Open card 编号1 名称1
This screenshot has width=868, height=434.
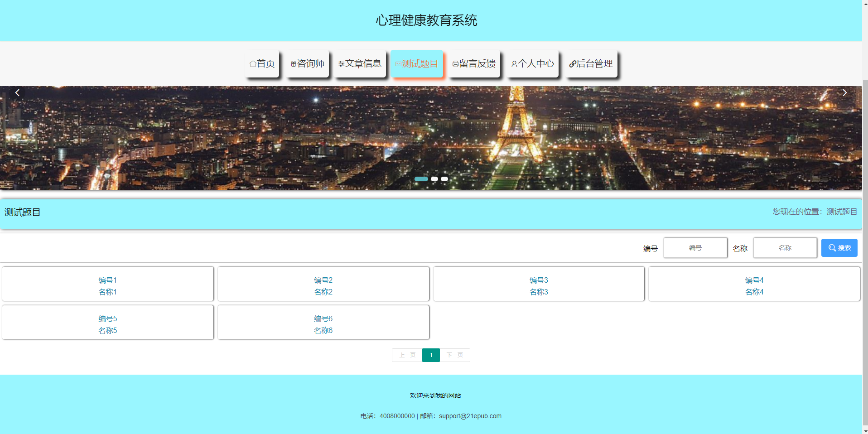[108, 284]
